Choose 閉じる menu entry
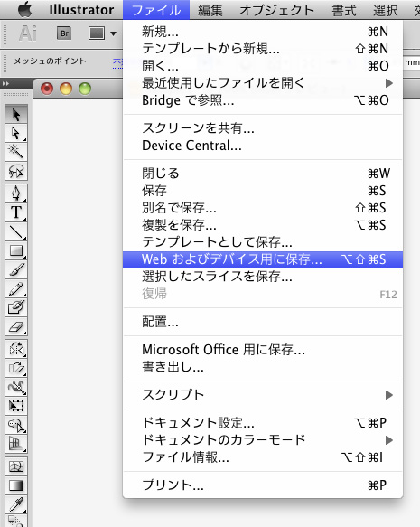The height and width of the screenshot is (527, 420). [263, 174]
